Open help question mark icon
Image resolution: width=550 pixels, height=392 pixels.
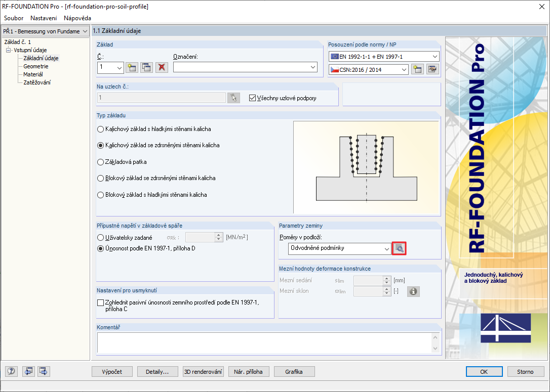point(11,371)
